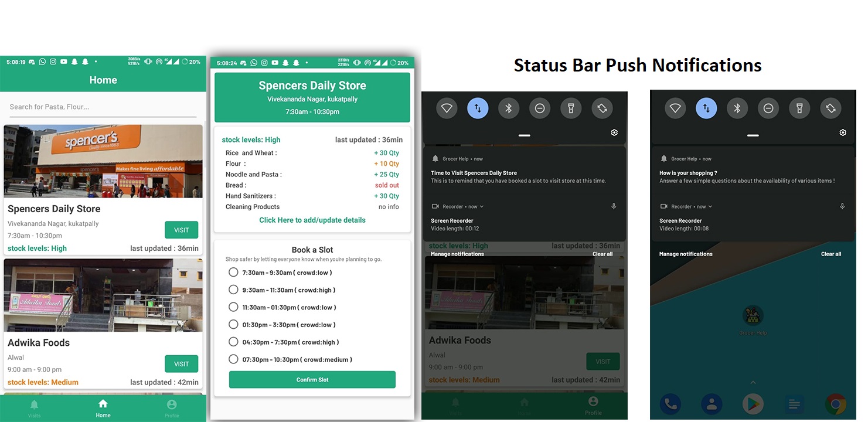Open the Spencer's storefront photo
This screenshot has width=868, height=422.
(103, 161)
